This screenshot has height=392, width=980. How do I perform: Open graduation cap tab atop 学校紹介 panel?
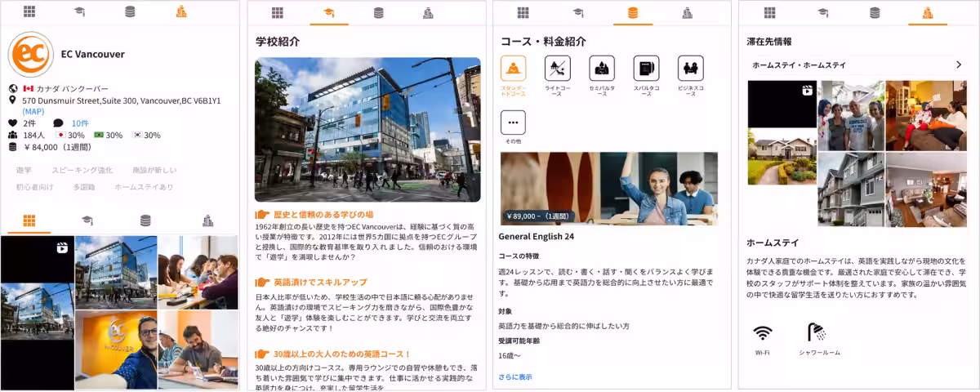(328, 12)
